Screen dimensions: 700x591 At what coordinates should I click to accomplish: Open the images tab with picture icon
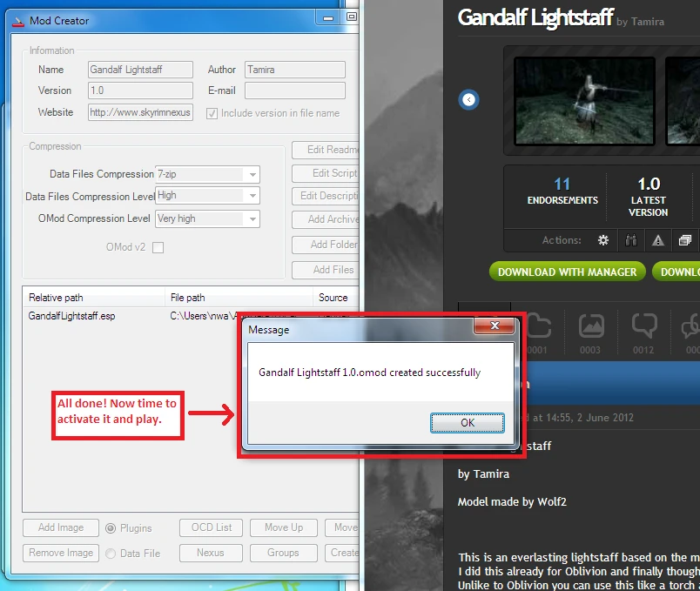coord(591,326)
